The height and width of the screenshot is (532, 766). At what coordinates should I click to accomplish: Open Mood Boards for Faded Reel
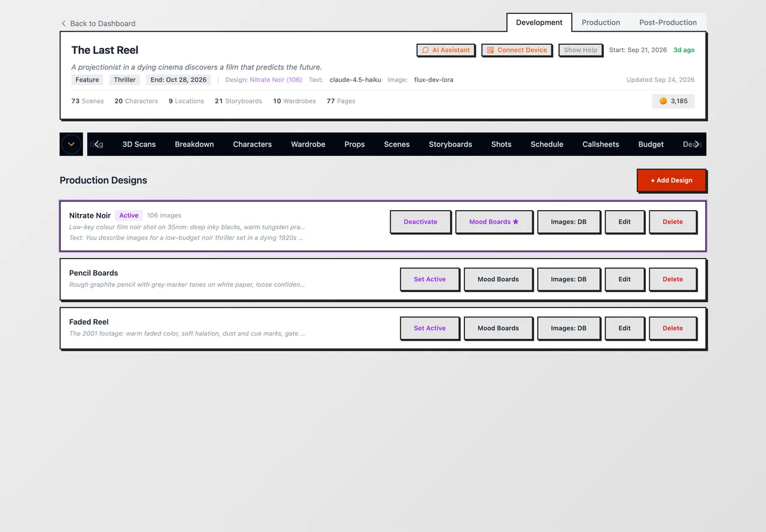coord(498,329)
